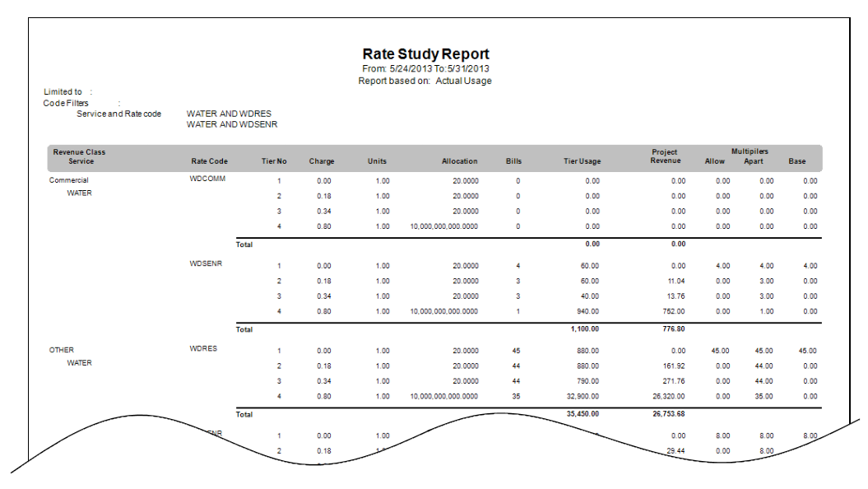Click the Tier No column header

(x=274, y=161)
